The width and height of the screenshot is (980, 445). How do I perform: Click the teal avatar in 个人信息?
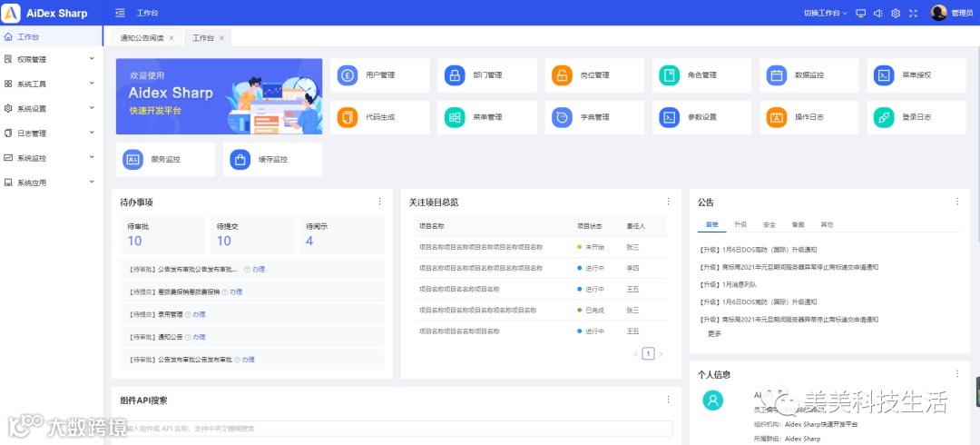pos(712,400)
